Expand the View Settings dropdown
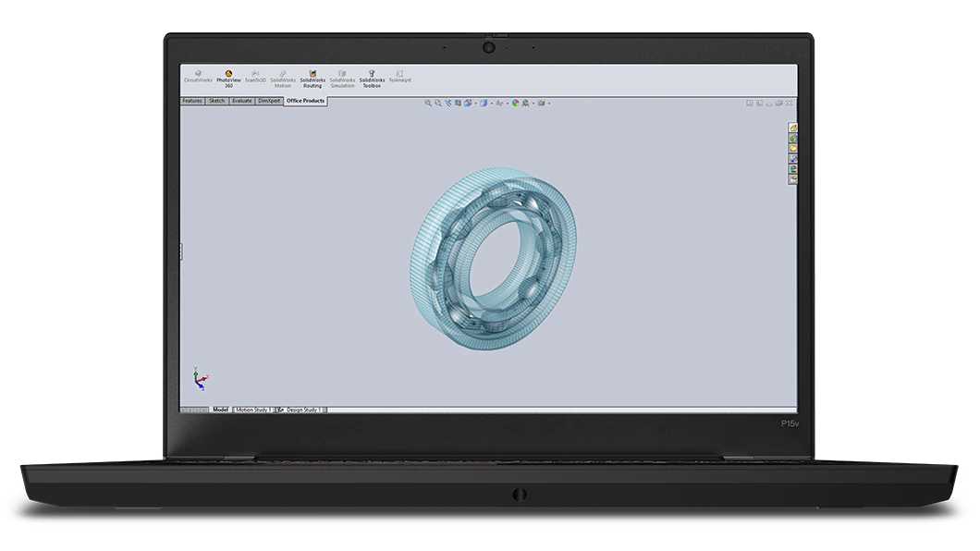This screenshot has height=551, width=980. click(549, 103)
